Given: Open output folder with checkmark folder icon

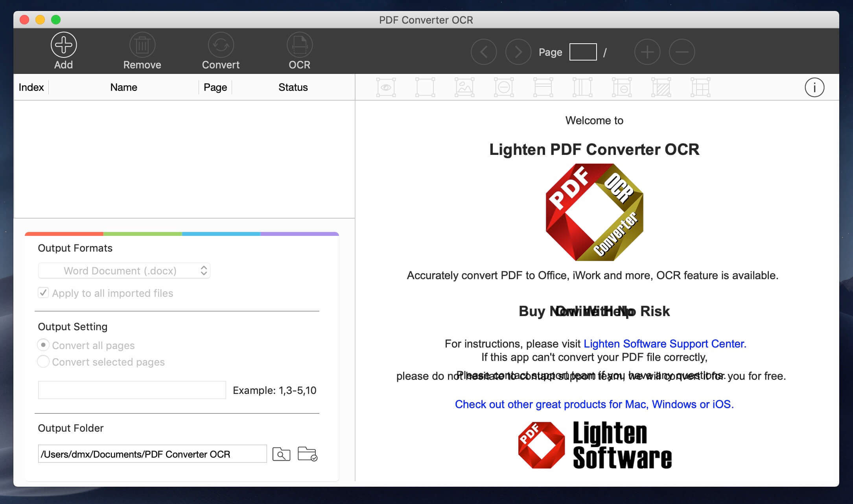Looking at the screenshot, I should 308,454.
